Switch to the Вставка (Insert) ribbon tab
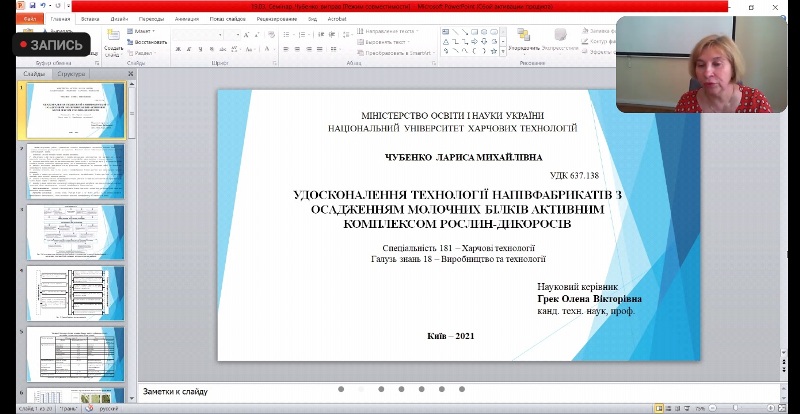Viewport: 800px width, 414px height. tap(89, 18)
